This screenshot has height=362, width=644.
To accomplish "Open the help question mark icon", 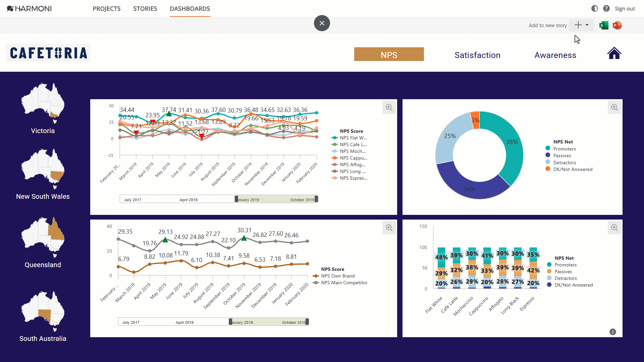I will (606, 8).
